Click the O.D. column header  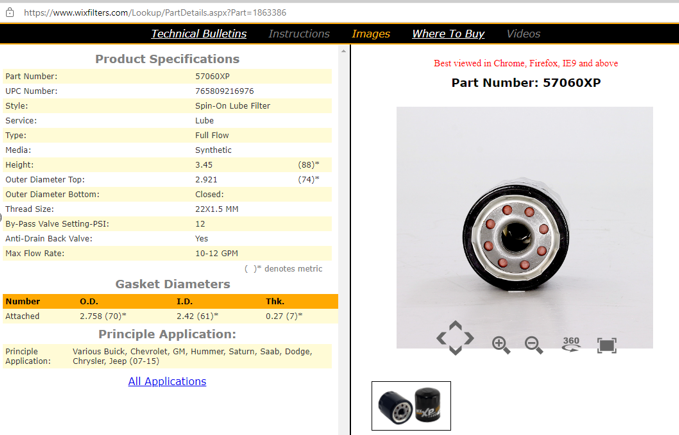coord(89,301)
